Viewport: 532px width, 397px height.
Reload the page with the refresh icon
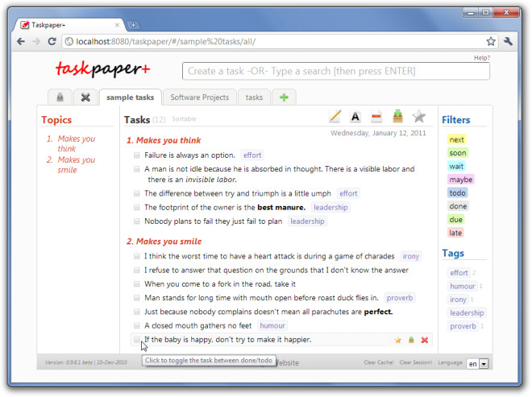tap(52, 41)
